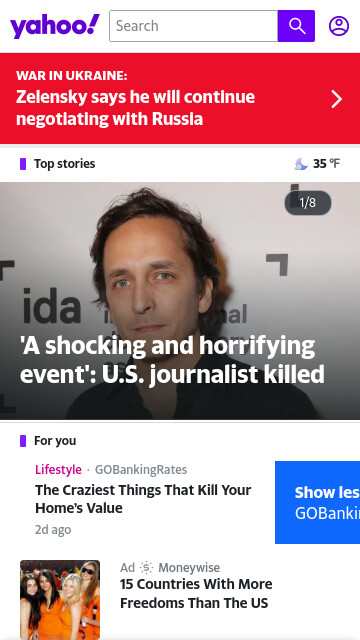The image size is (360, 640).
Task: Click the Moneywise dollar sign ad icon
Action: point(146,567)
